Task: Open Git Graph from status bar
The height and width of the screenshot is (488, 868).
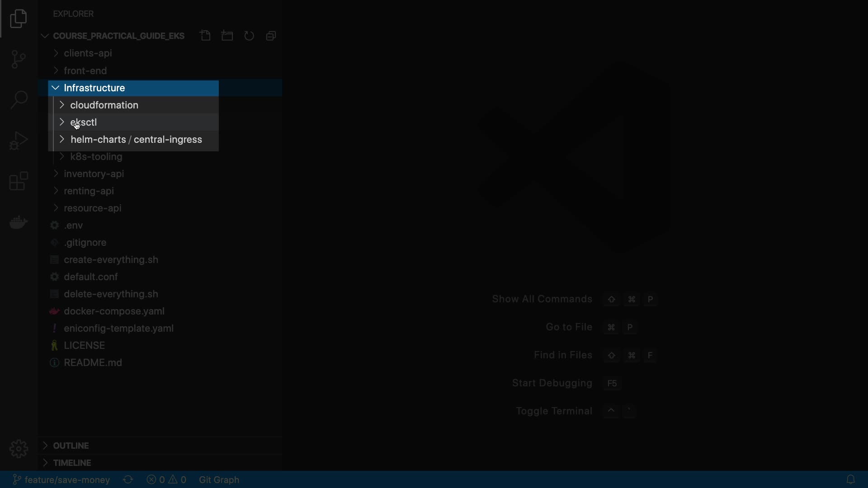Action: tap(219, 479)
